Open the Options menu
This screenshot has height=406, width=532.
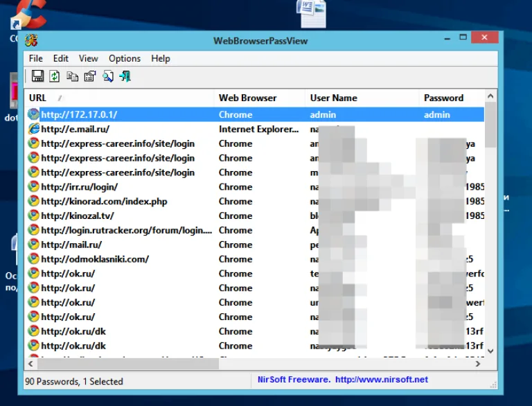(x=125, y=58)
